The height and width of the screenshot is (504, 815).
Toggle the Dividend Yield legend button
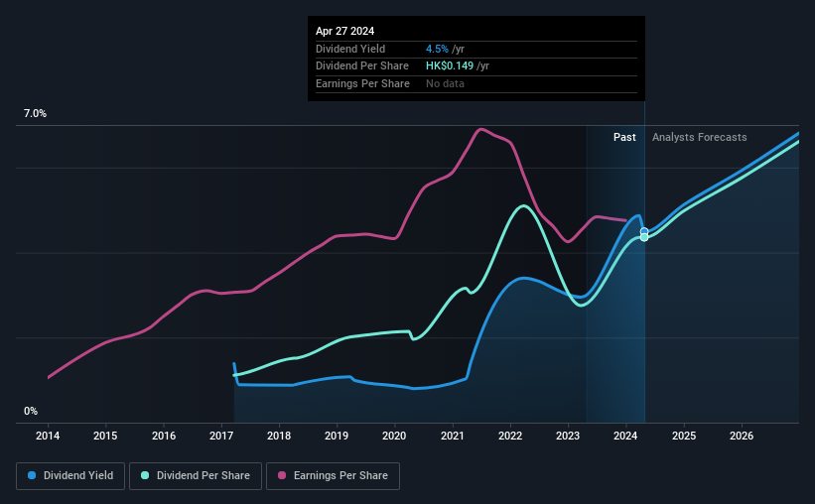tap(70, 476)
